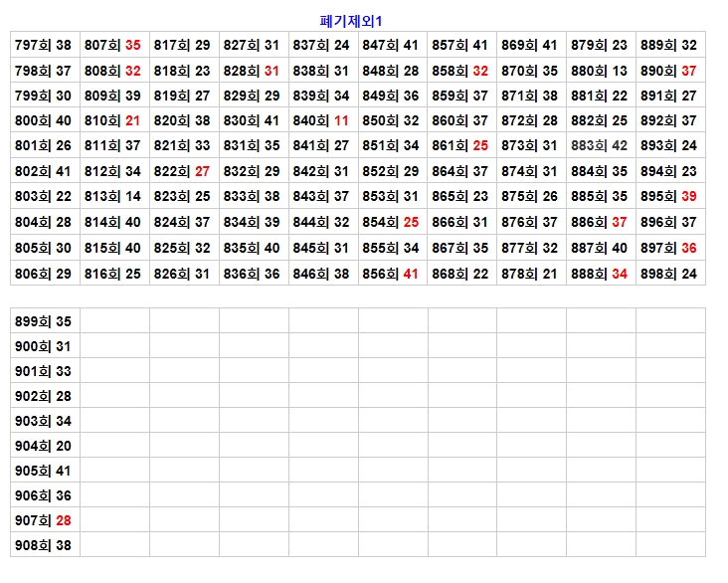Select the 888회 cell with red 34
The image size is (728, 583).
click(600, 273)
